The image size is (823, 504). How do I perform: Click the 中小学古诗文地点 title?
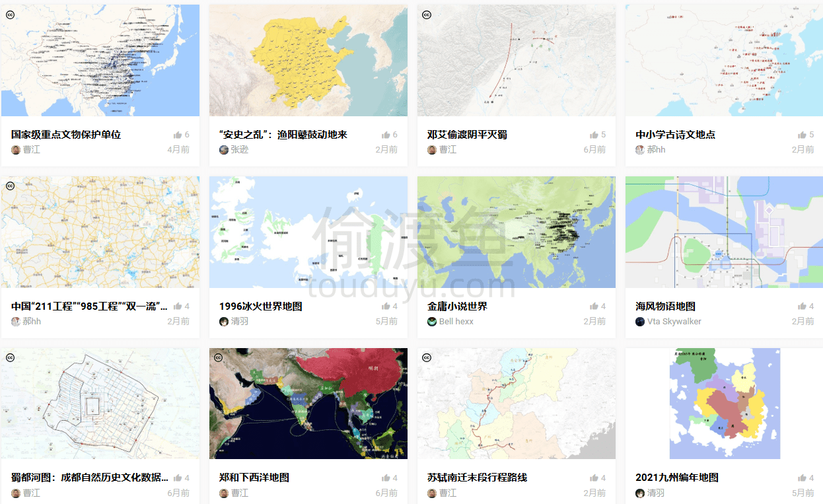(675, 135)
